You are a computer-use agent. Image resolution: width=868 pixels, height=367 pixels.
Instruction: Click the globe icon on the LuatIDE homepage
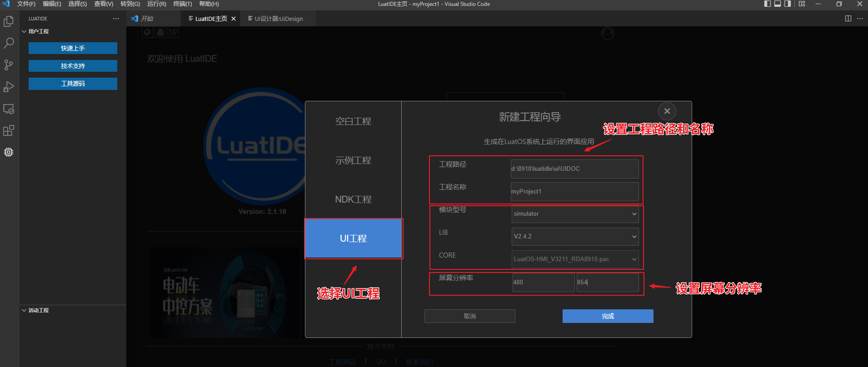pos(147,32)
